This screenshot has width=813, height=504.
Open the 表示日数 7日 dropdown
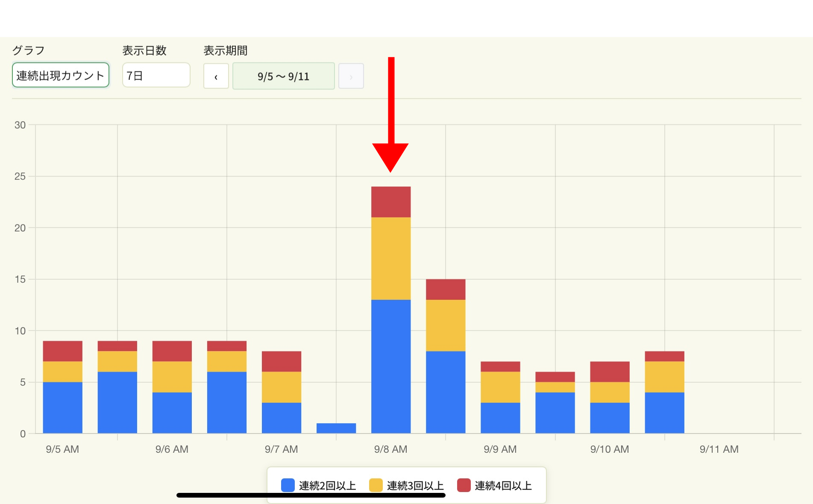[x=156, y=76]
